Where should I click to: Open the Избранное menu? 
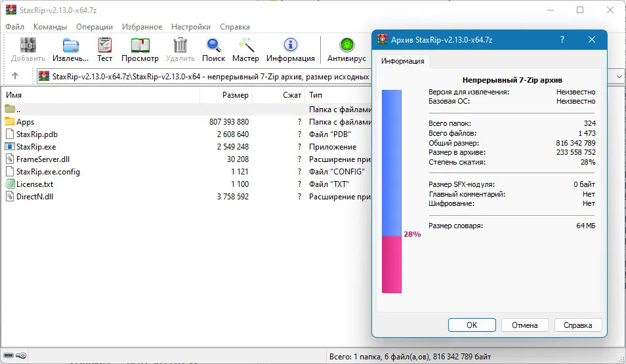pyautogui.click(x=142, y=27)
